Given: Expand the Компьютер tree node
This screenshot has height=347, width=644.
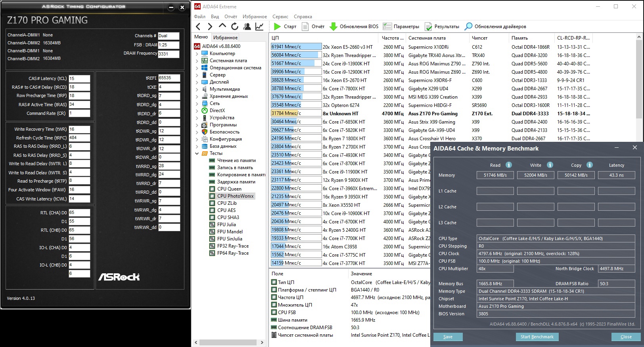Looking at the screenshot, I should coord(197,53).
